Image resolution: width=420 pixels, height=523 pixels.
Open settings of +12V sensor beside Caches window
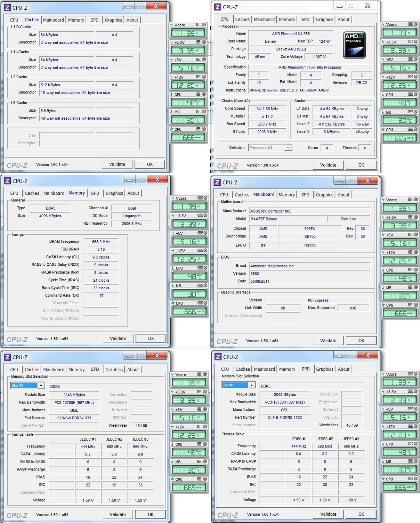[x=199, y=77]
